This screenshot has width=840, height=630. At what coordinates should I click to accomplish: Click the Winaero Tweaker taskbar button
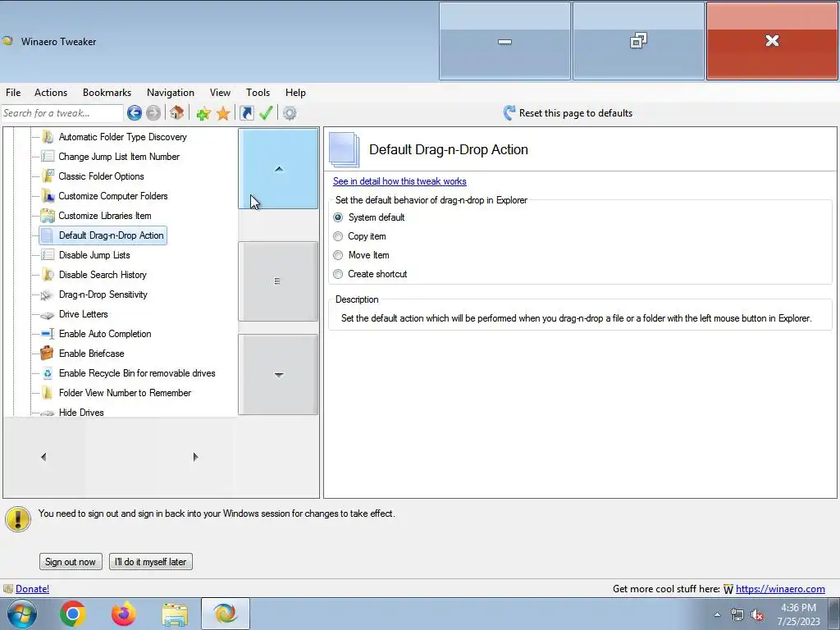pos(226,614)
